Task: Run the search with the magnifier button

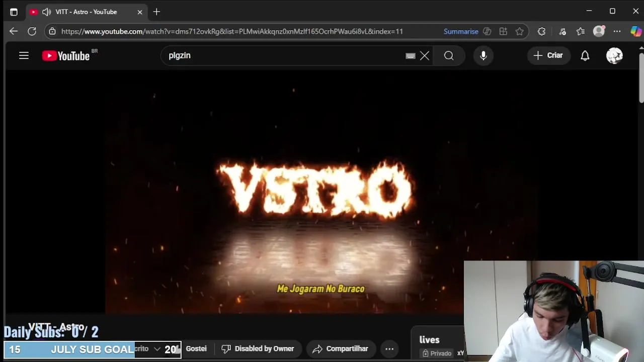Action: click(449, 56)
